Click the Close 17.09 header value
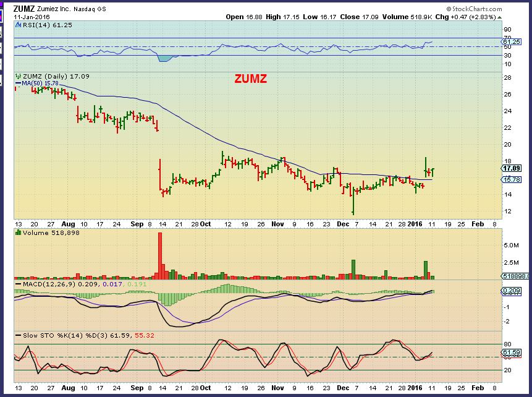 point(359,17)
